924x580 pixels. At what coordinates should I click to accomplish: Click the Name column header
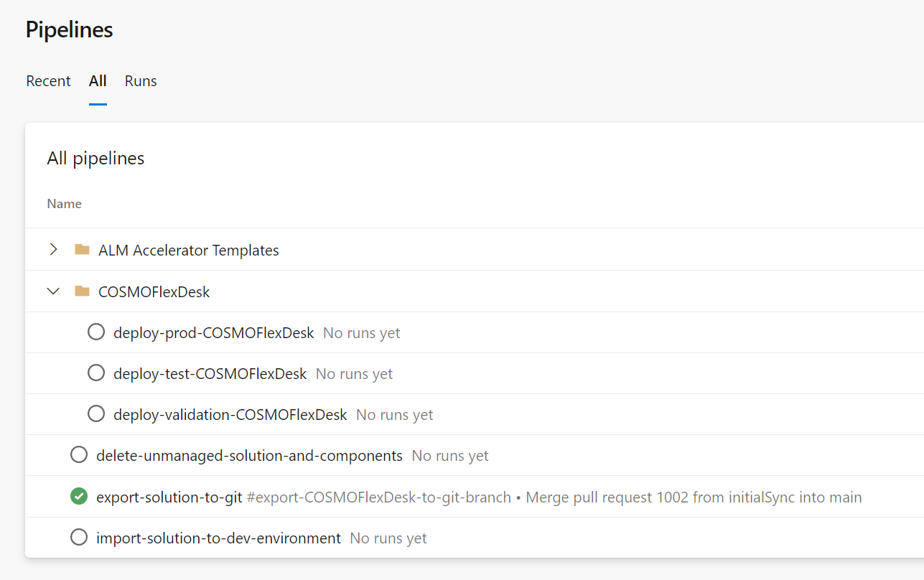tap(64, 204)
